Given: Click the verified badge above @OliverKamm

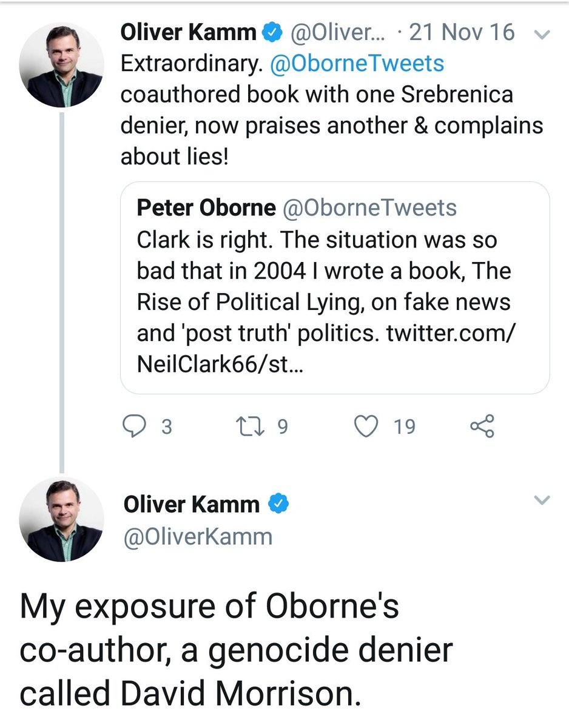Looking at the screenshot, I should point(278,504).
